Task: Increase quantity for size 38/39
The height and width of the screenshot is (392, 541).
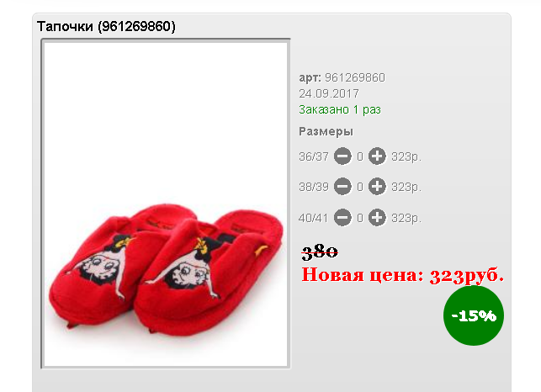Action: [377, 187]
